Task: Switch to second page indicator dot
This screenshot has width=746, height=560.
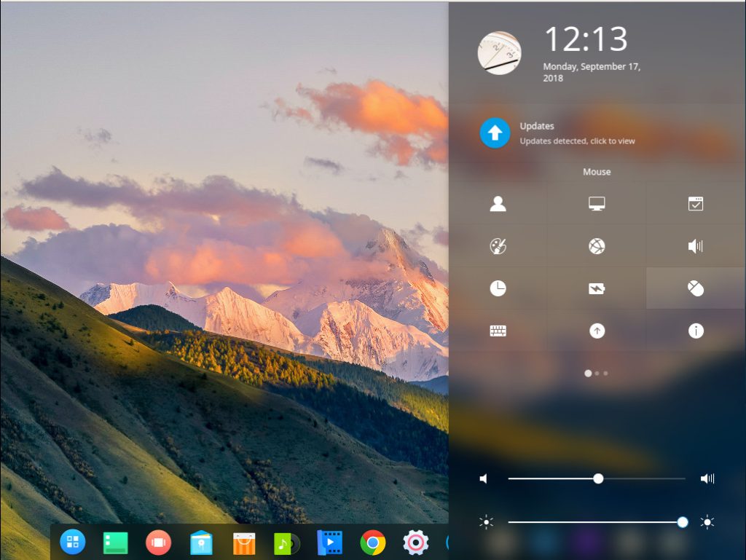Action: point(597,373)
